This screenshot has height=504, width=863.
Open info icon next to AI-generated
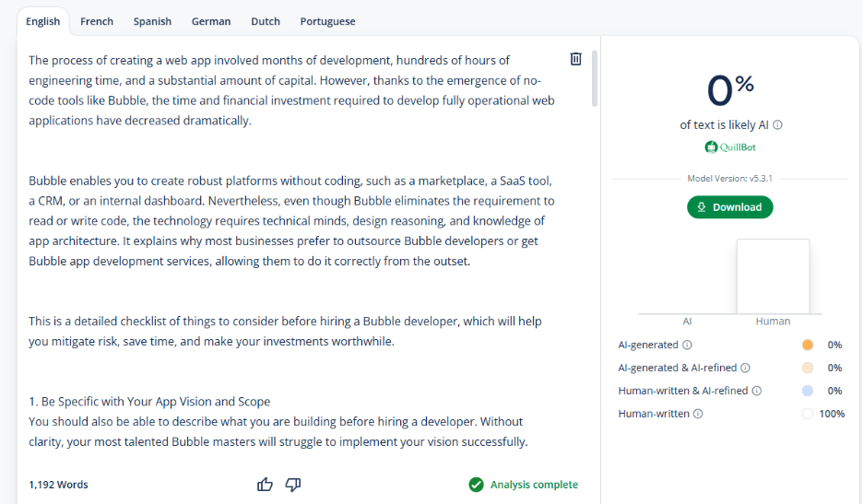click(x=687, y=345)
